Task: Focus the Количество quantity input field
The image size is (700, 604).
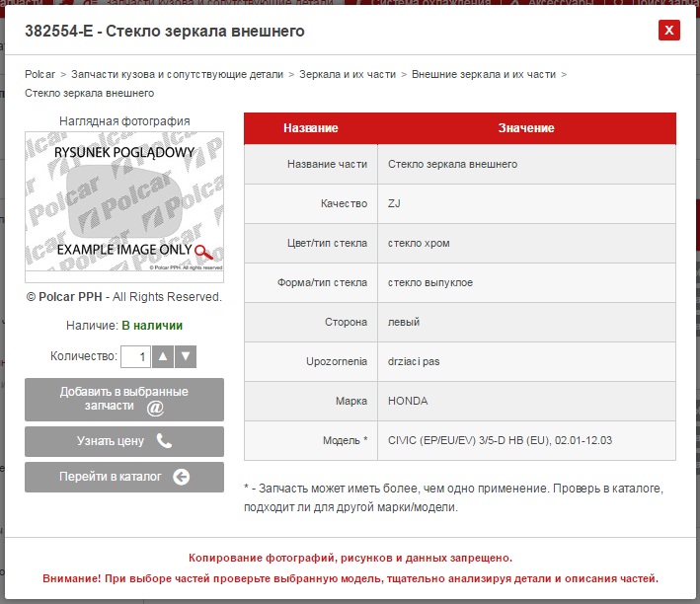Action: point(135,356)
